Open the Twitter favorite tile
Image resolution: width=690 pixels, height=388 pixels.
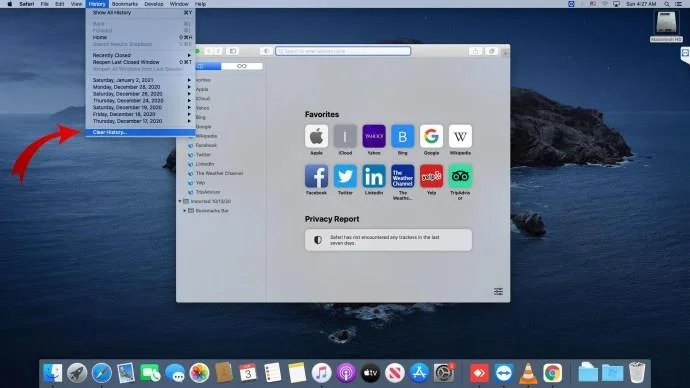[x=345, y=176]
